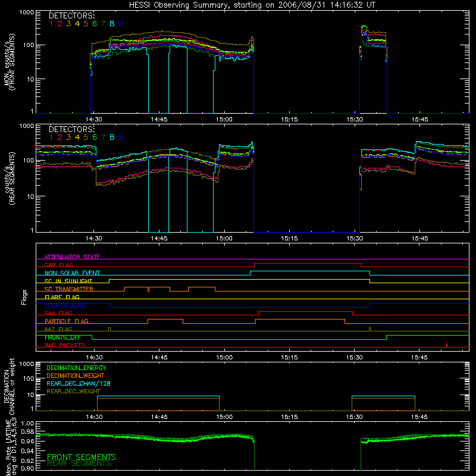Select the ECLIPSE FLAG label
The image size is (476, 476).
pos(65,305)
